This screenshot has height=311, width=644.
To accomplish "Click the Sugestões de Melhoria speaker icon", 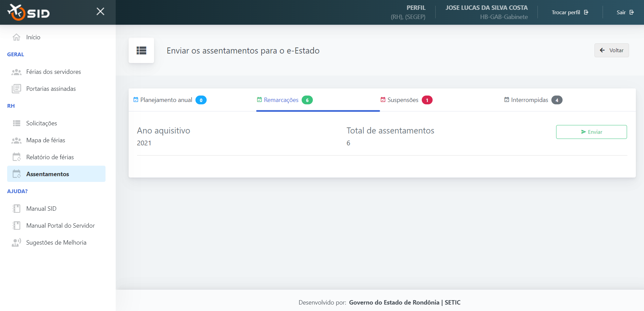I will click(16, 243).
